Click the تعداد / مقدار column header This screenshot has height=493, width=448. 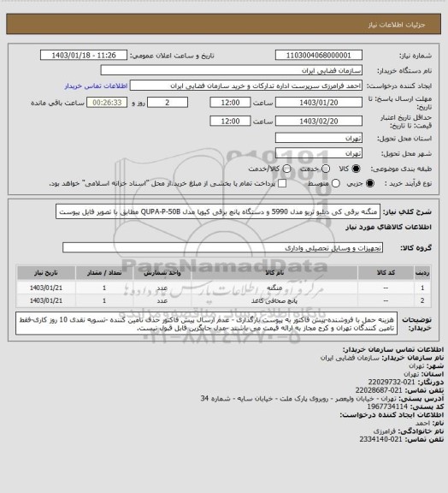[x=104, y=272]
